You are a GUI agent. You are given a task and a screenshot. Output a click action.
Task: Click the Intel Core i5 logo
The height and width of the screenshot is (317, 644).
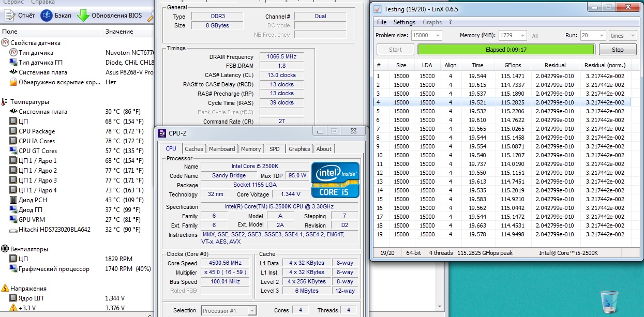point(335,180)
